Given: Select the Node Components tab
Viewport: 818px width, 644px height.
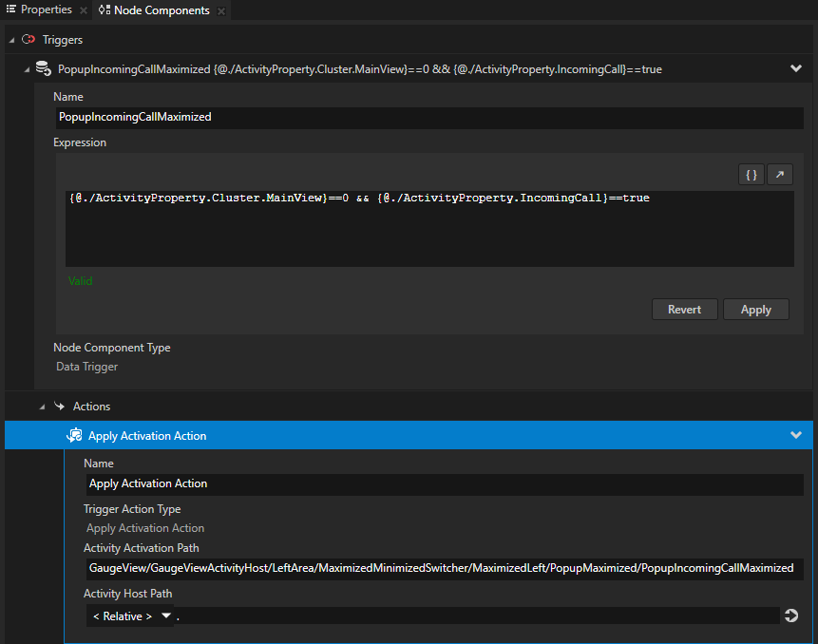Looking at the screenshot, I should tap(161, 10).
